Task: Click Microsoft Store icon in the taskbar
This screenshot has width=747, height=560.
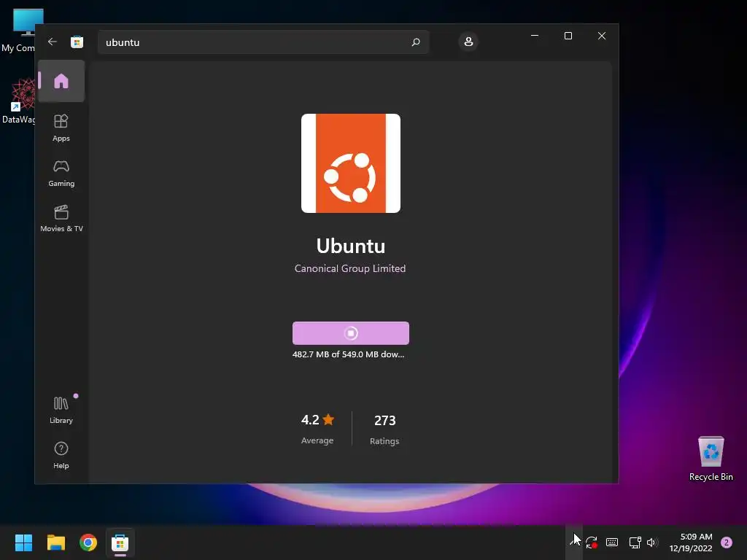Action: [x=120, y=542]
